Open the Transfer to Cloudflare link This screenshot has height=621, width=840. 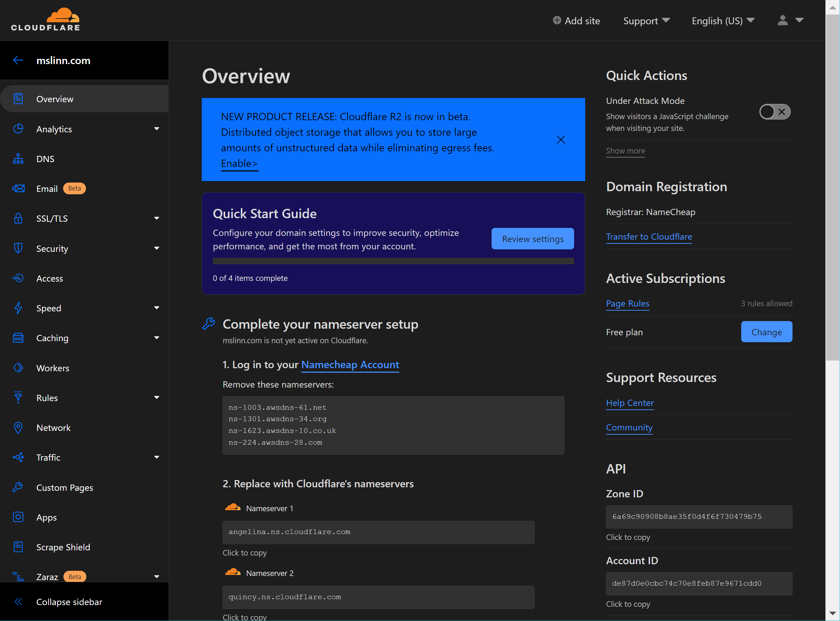point(649,237)
